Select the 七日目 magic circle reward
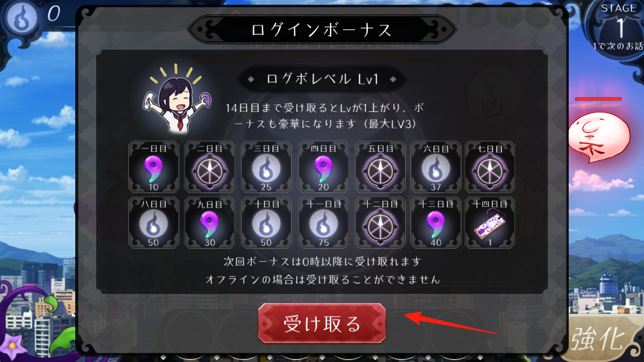This screenshot has width=644, height=362. [x=490, y=167]
